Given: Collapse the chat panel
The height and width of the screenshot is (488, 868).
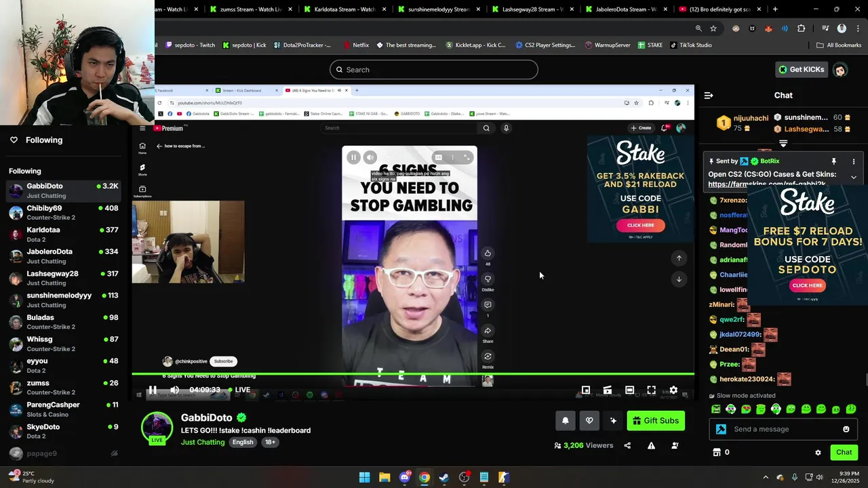Looking at the screenshot, I should (709, 96).
